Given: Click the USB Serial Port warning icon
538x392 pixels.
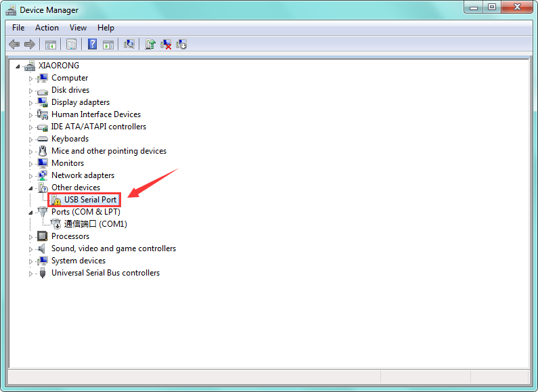Looking at the screenshot, I should 55,200.
